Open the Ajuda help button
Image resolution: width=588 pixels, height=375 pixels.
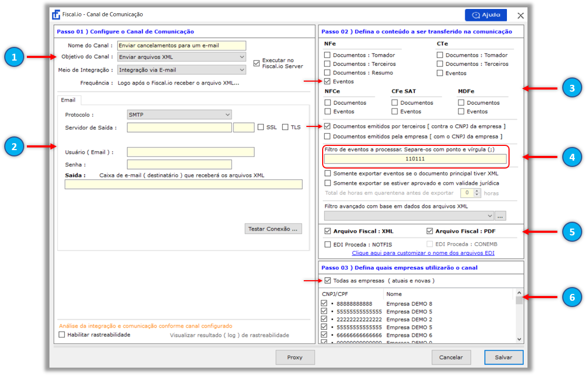click(486, 15)
